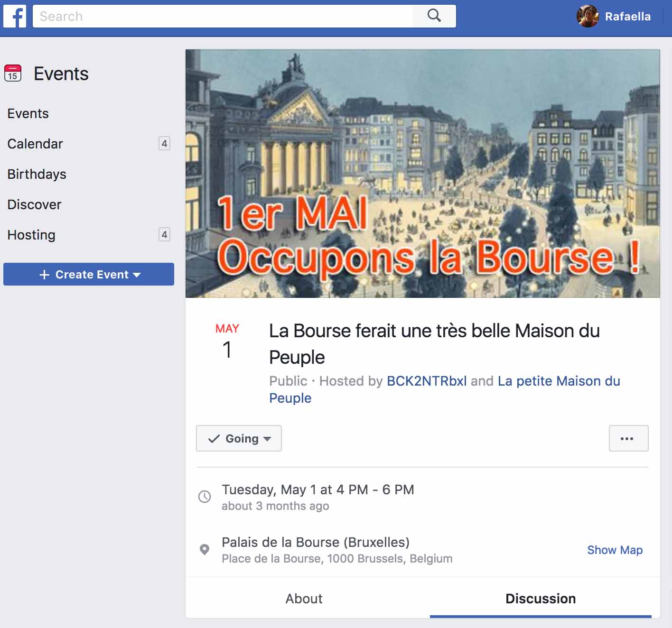This screenshot has height=628, width=672.
Task: Switch to the About tab
Action: point(304,599)
